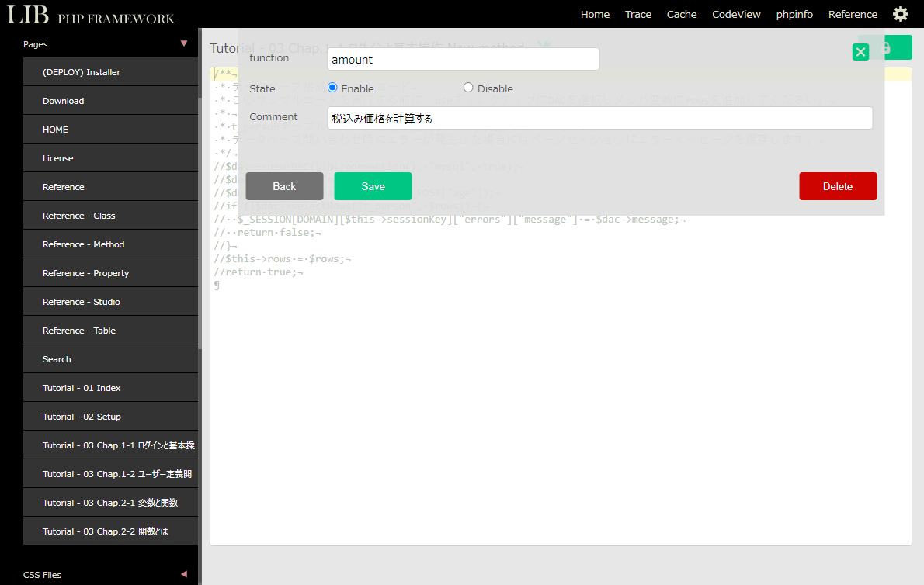924x585 pixels.
Task: Open phpinfo in top navigation
Action: [x=794, y=14]
